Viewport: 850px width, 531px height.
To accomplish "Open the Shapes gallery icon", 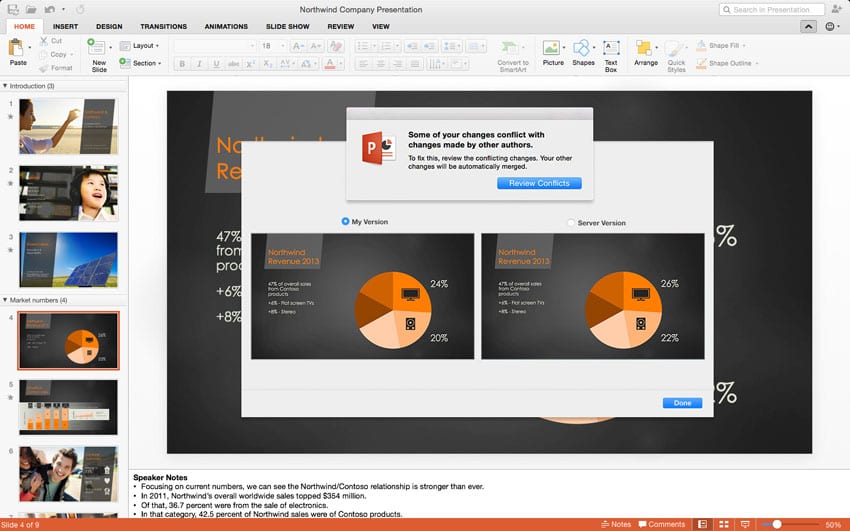I will coord(583,48).
